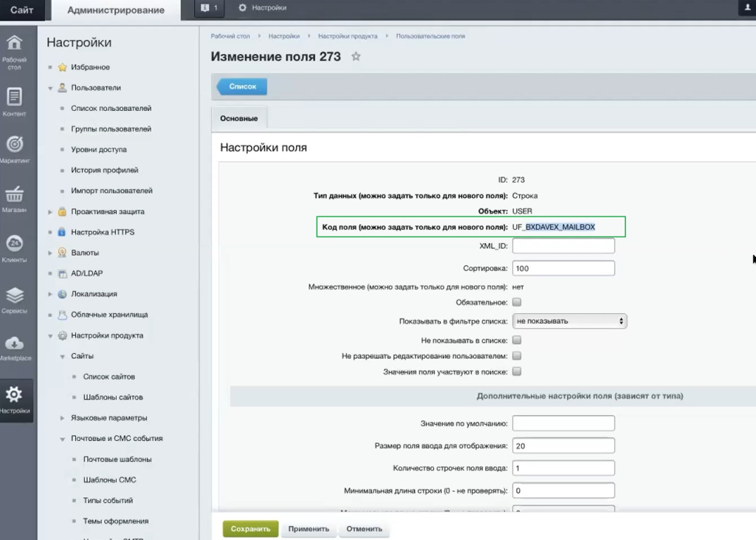Add page to favorites with star icon
Viewport: 756px width, 540px height.
[x=356, y=57]
